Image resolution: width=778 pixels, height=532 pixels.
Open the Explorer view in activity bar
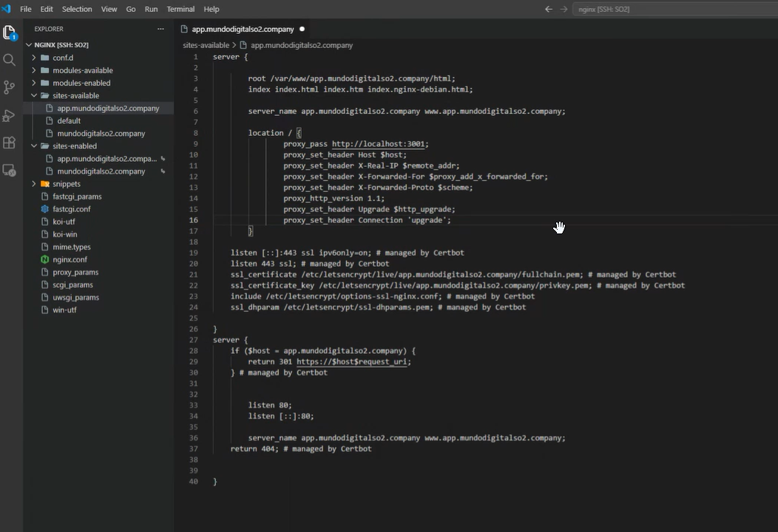(x=10, y=33)
